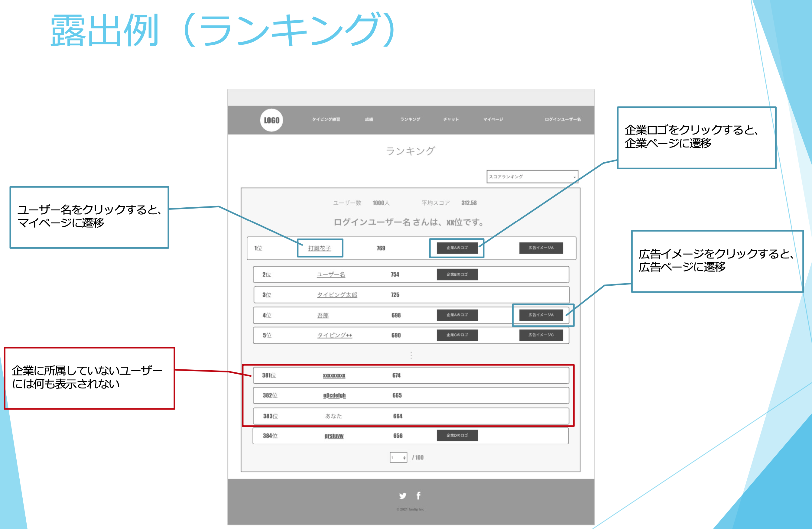This screenshot has height=529, width=812.
Task: Click the 企業Cのロゴ in 5位 row
Action: pos(457,335)
